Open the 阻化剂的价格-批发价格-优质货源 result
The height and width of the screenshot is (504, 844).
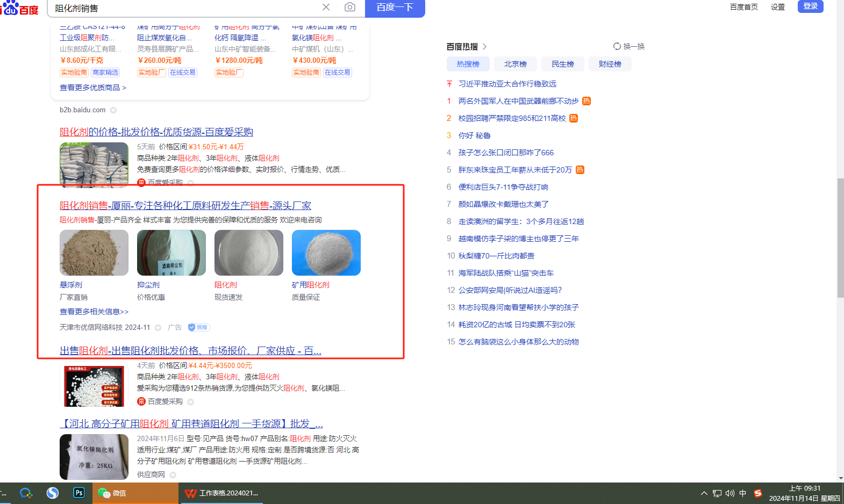[156, 132]
